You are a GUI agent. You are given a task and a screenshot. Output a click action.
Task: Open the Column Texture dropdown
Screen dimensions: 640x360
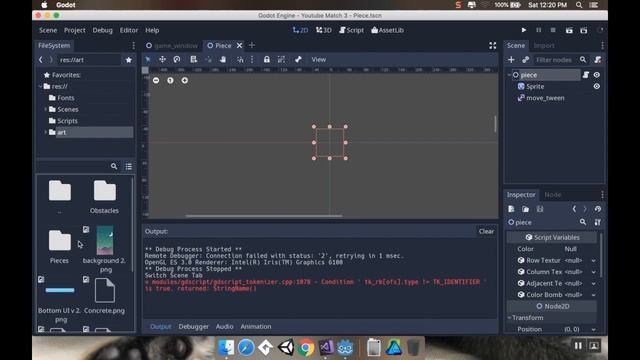(593, 272)
